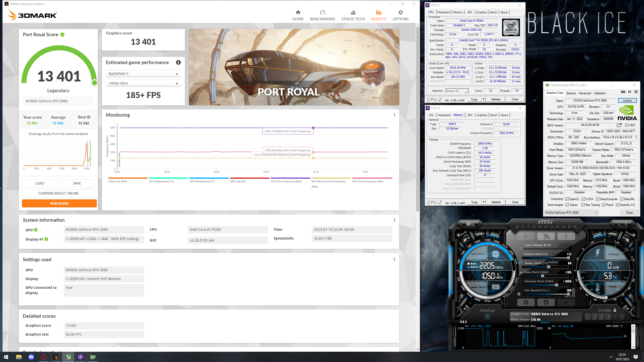Toggle the DirectCompute checkbox in GPU-Z

pyautogui.click(x=597, y=199)
